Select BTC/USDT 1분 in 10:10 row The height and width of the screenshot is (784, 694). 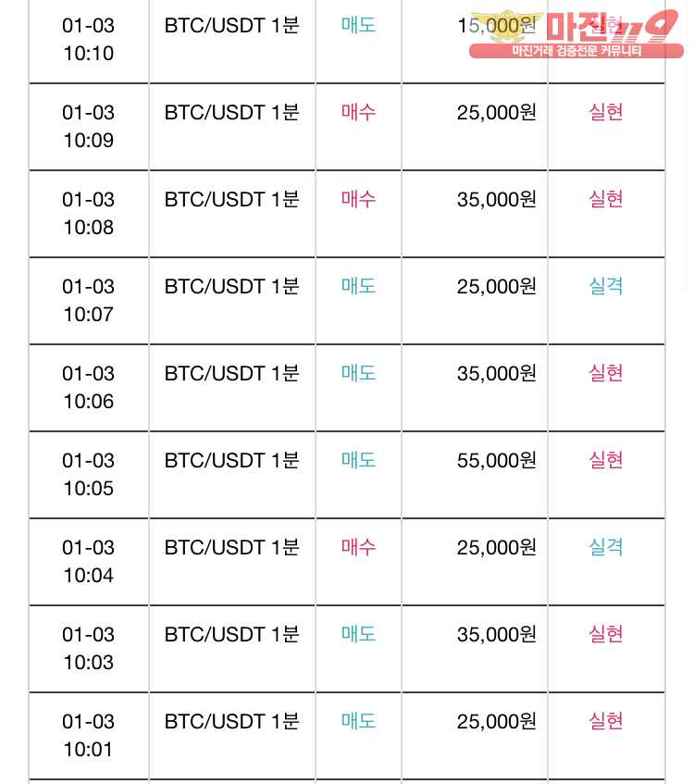(x=232, y=25)
